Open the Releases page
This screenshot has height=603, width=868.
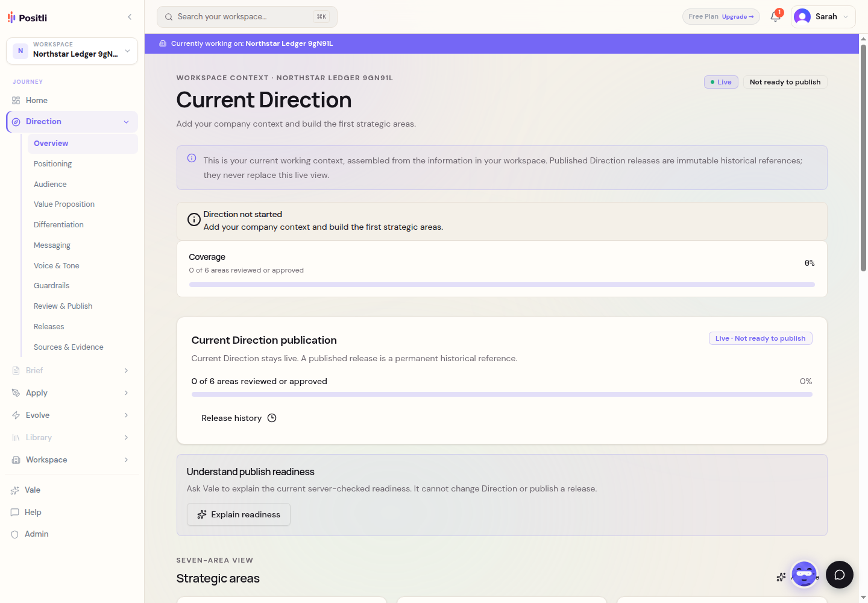pyautogui.click(x=83, y=327)
